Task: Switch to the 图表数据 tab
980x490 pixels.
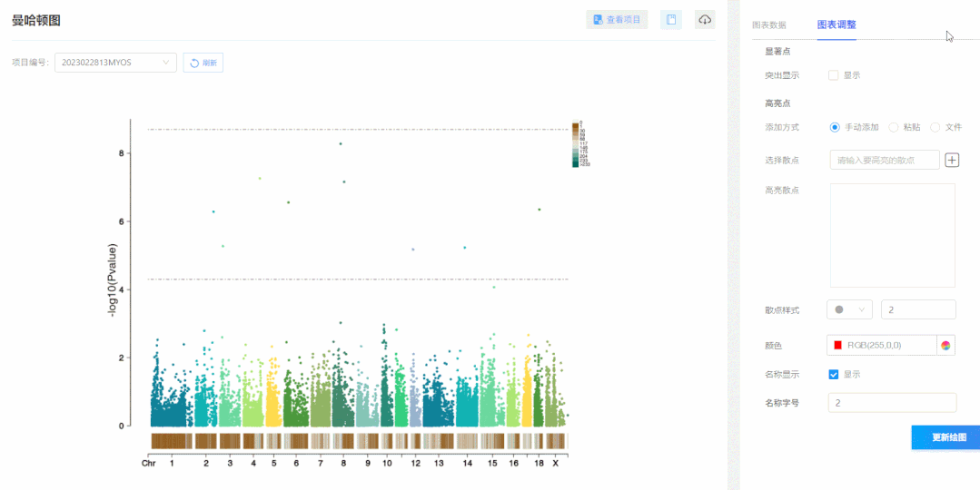Action: (768, 24)
